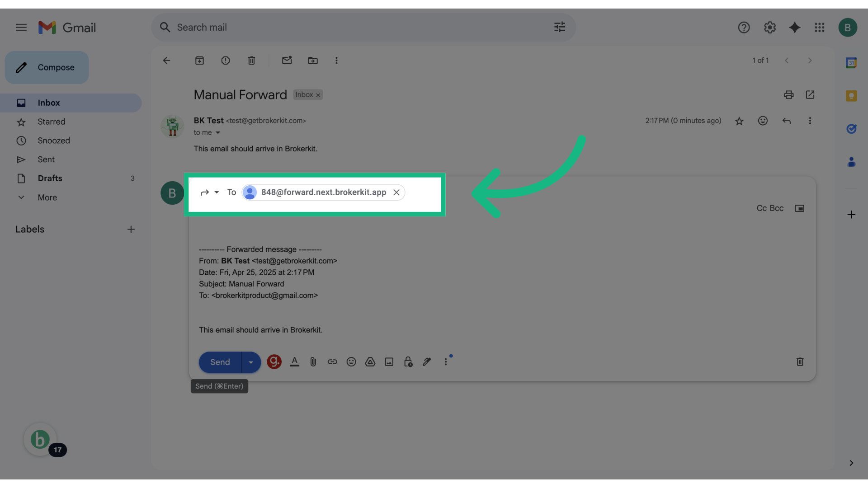This screenshot has width=868, height=488.
Task: Remove the 848@forward.next.brokerkit.app recipient
Action: [396, 192]
